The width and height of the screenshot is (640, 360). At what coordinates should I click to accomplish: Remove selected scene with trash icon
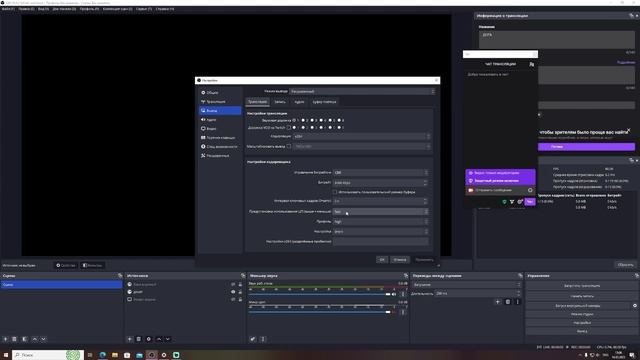[15, 339]
